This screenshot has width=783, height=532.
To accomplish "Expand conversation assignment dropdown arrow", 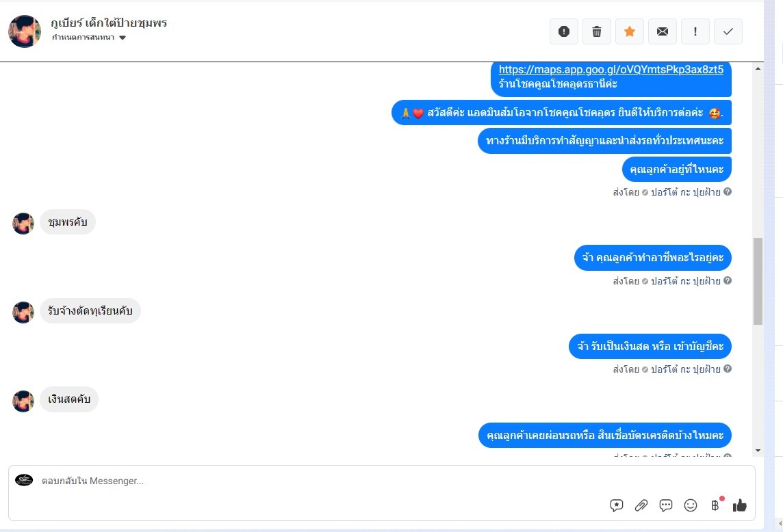I will click(x=123, y=38).
